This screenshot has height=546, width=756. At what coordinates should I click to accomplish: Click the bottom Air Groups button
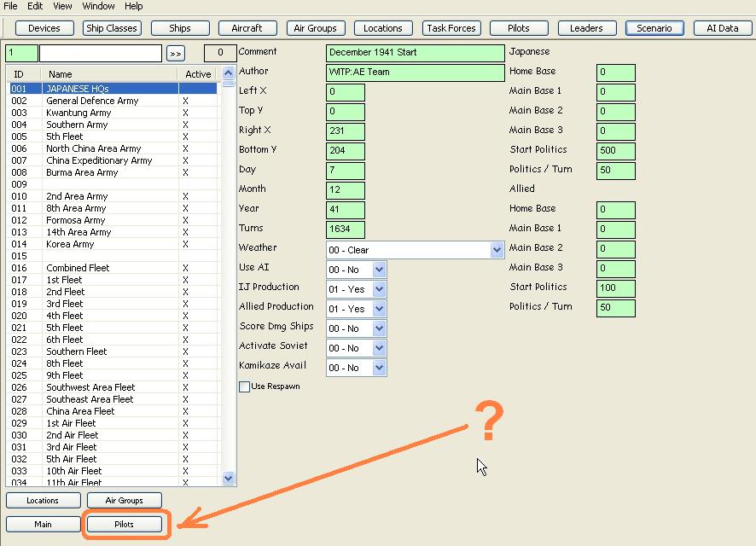point(124,500)
